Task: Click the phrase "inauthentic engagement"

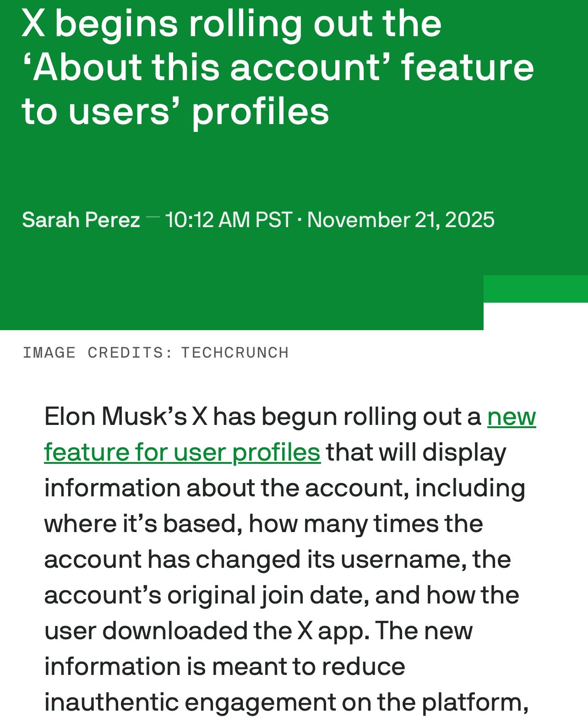Action: [x=190, y=702]
